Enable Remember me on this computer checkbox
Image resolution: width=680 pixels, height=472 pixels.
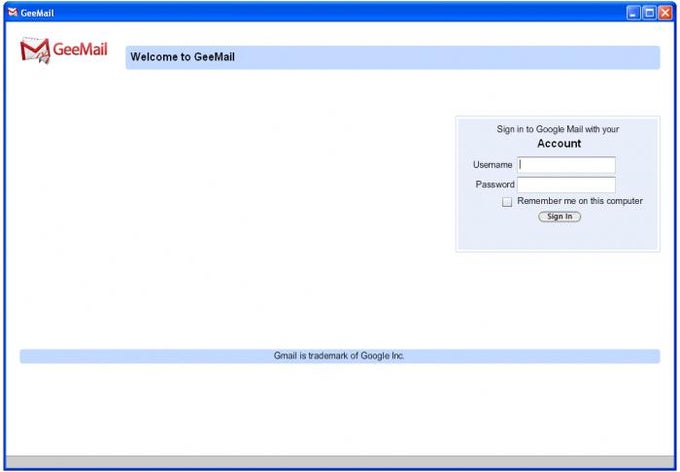point(507,202)
